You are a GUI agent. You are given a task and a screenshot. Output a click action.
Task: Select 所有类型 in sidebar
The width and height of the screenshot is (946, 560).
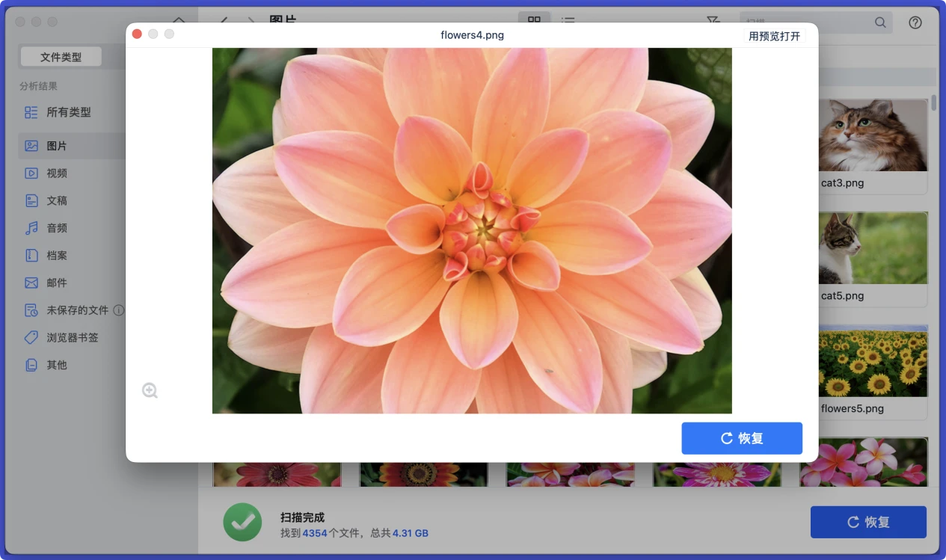coord(68,112)
